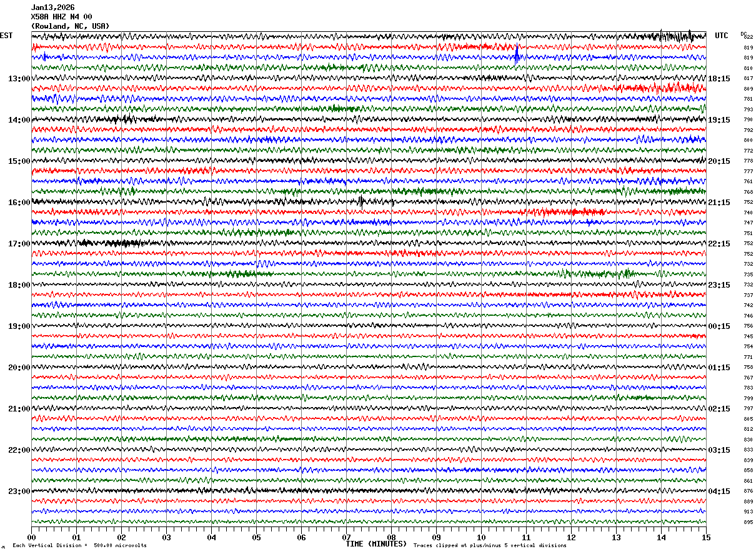Click the DC offset value "858"

pos(748,470)
